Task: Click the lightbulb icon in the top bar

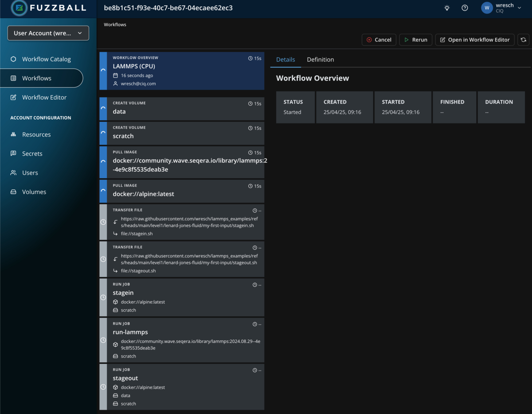Action: tap(447, 8)
